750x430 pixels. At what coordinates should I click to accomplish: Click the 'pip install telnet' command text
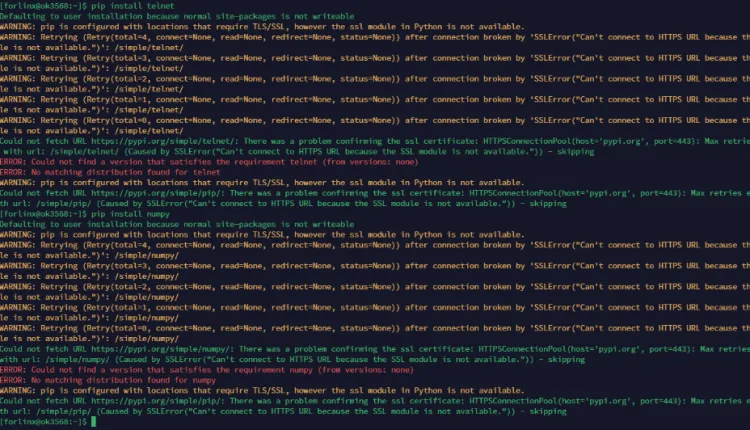pyautogui.click(x=133, y=6)
